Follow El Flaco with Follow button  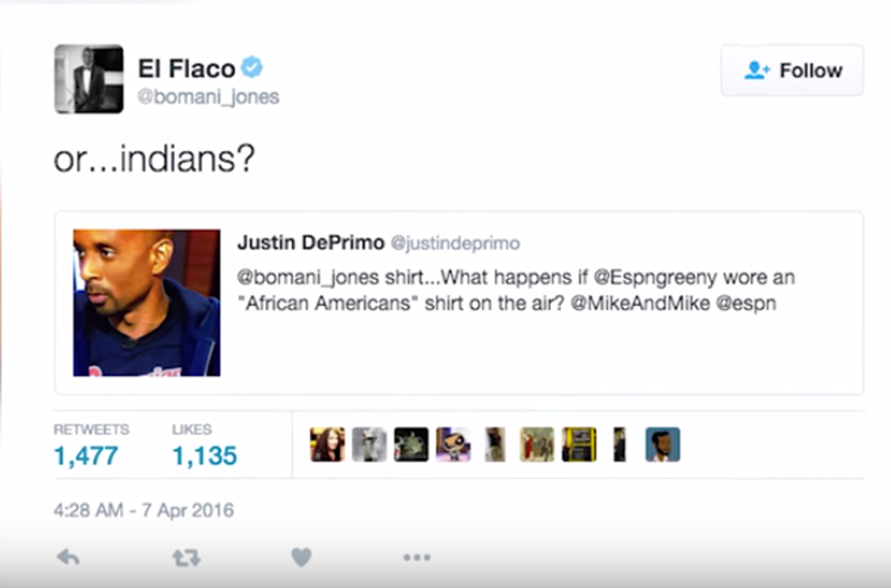793,71
